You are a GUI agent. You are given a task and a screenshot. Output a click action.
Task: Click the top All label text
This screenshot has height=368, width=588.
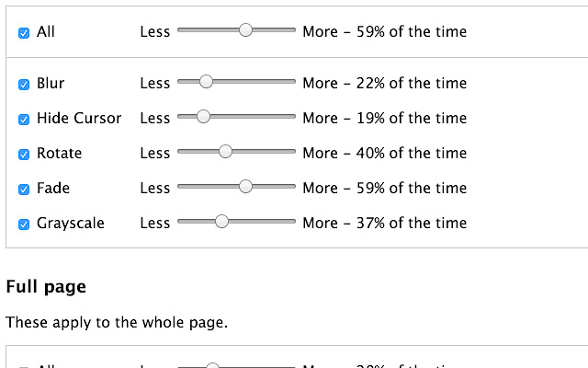coord(46,32)
